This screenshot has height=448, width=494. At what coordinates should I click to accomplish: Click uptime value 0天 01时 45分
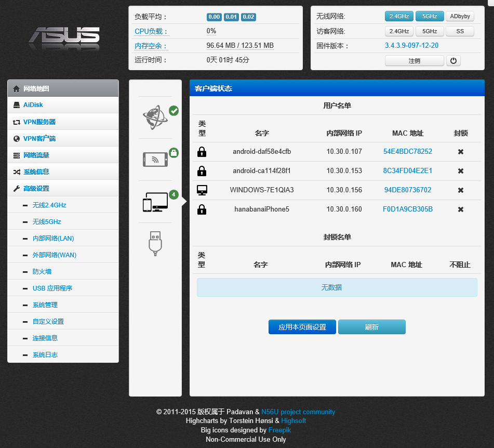(228, 60)
